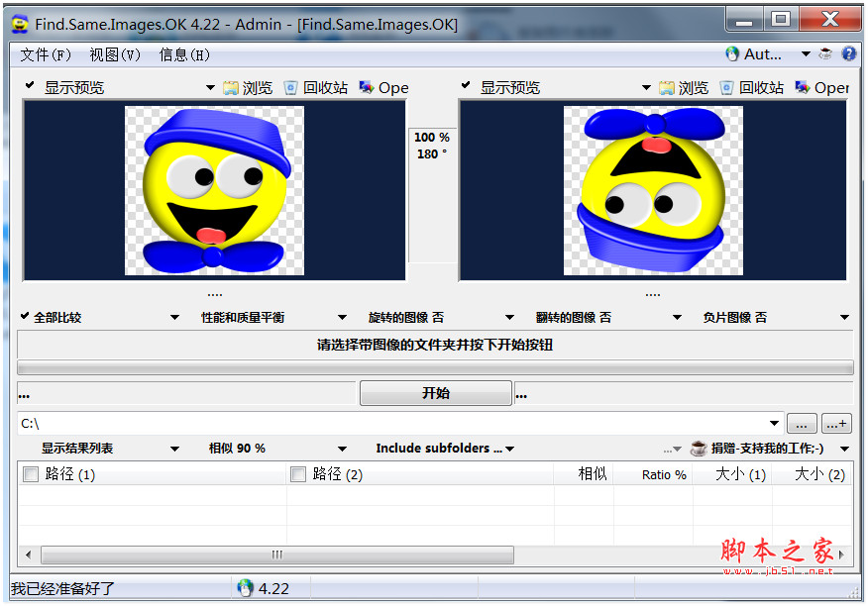This screenshot has width=868, height=606.
Task: Click the right Oper image viewer icon
Action: tap(803, 87)
